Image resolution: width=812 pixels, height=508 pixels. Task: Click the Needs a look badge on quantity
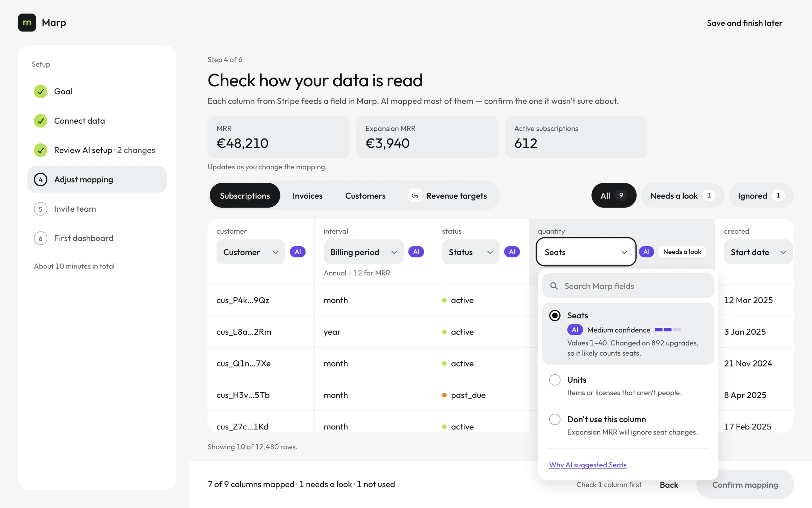(x=682, y=252)
